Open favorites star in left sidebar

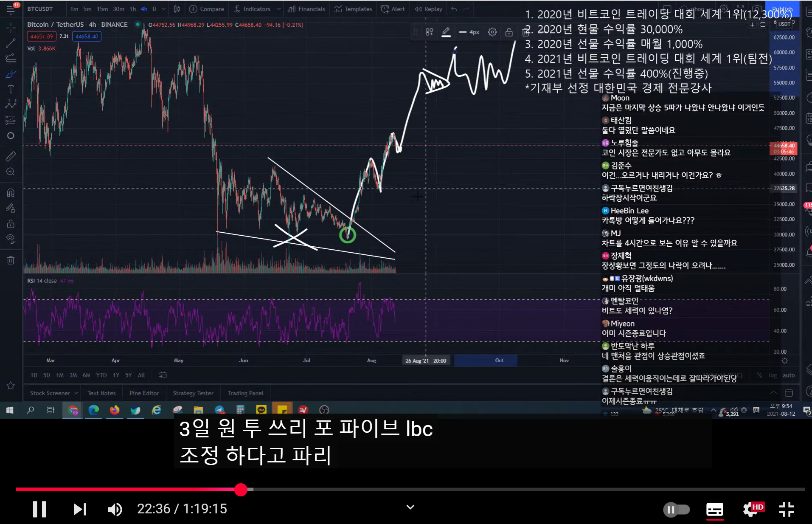[11, 386]
